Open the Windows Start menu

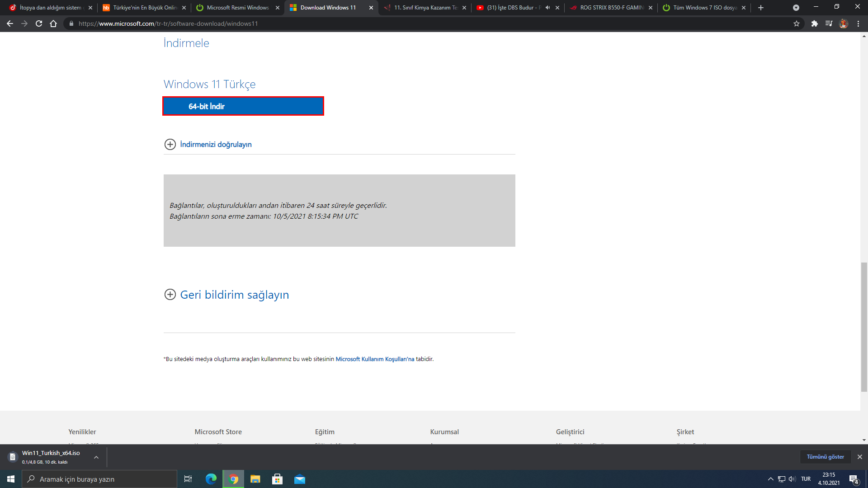click(x=11, y=479)
